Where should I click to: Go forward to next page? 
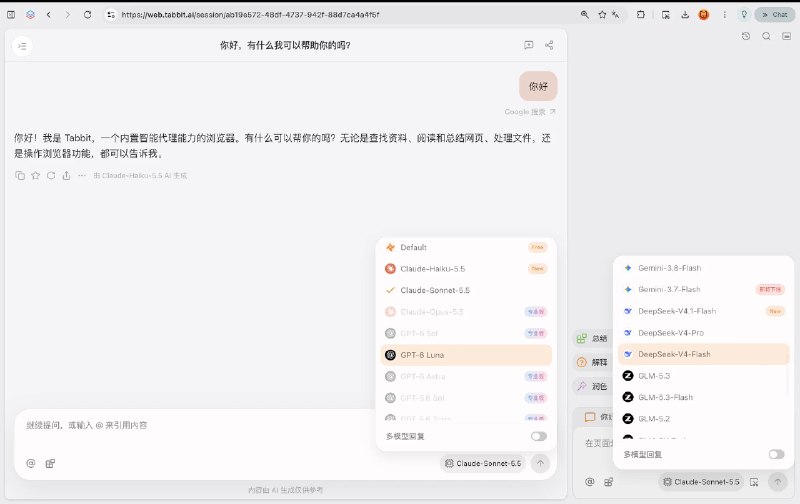(67, 15)
